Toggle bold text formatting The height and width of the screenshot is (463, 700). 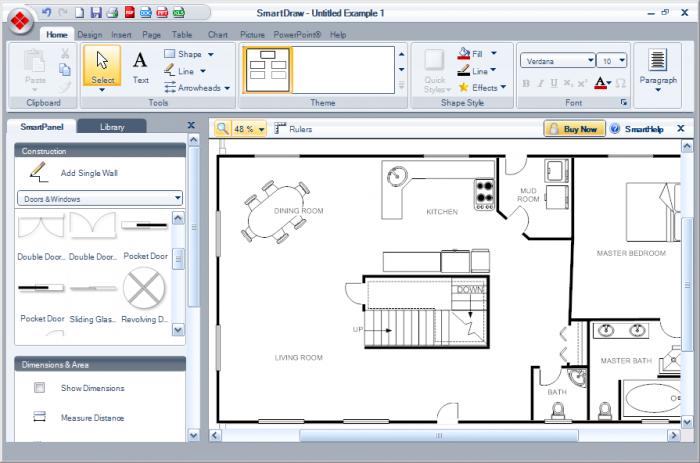tap(527, 83)
